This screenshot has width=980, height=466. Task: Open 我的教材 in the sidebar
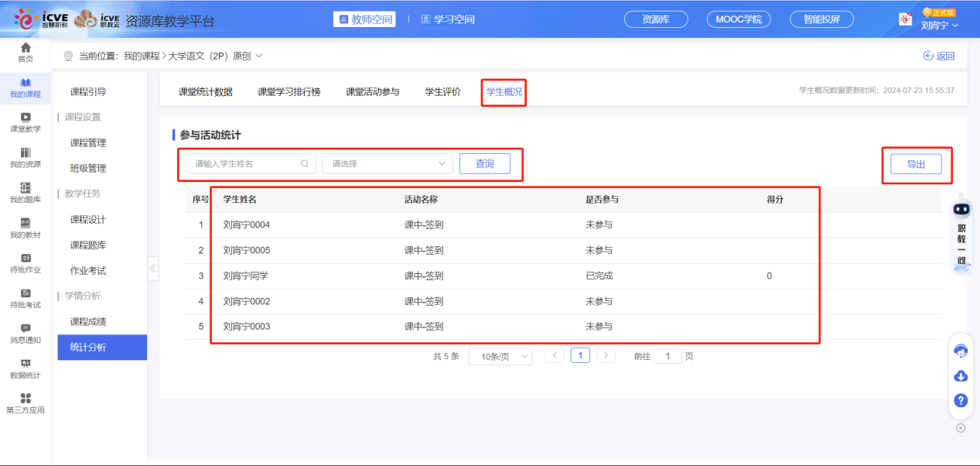coord(26,228)
